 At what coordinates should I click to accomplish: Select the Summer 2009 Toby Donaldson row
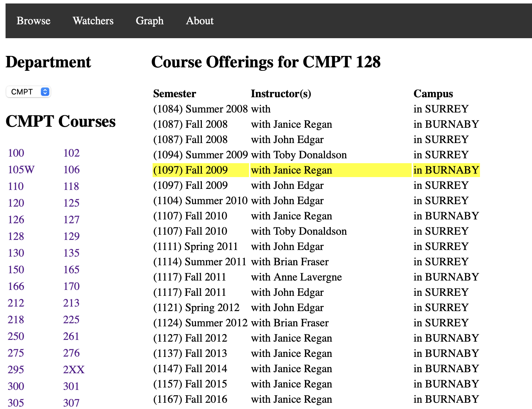[x=316, y=155]
